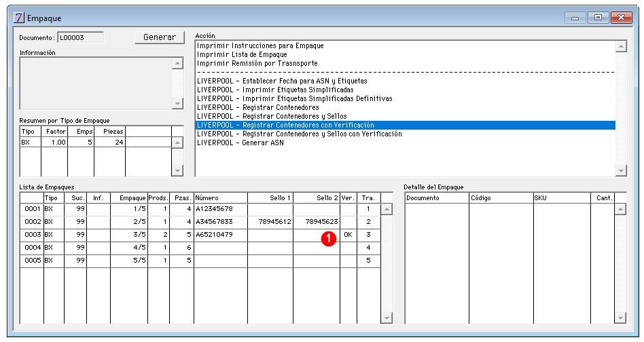Click Lista de Empaques scroll down arrow

click(x=387, y=318)
